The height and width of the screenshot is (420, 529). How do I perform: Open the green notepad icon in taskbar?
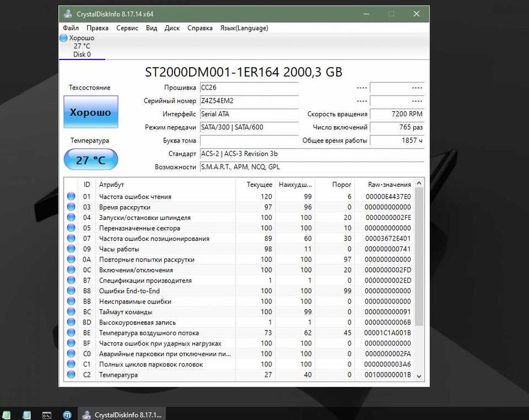[7, 415]
